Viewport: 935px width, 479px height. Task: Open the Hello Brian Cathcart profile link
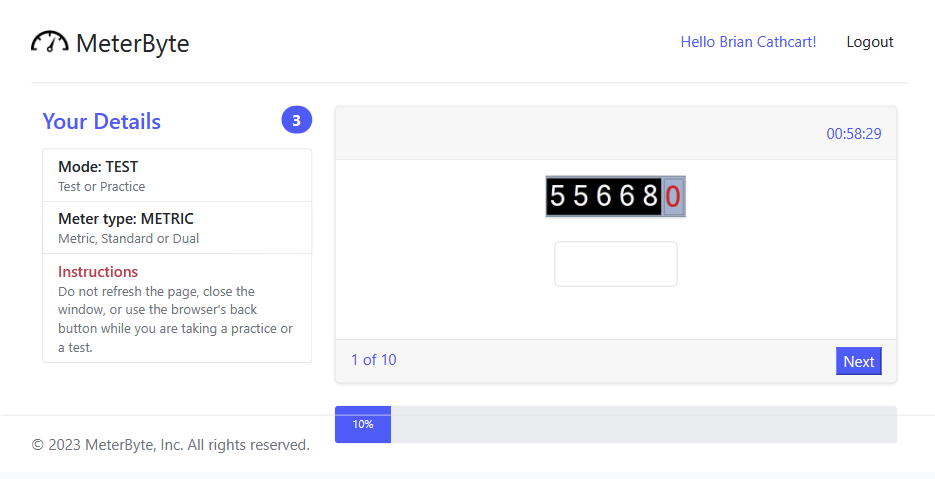pyautogui.click(x=748, y=42)
